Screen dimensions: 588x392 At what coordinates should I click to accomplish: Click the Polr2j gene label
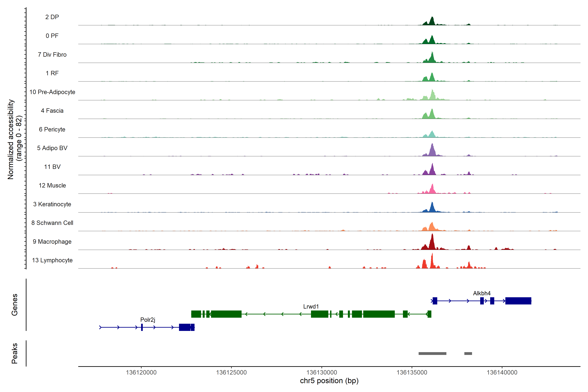coord(148,320)
